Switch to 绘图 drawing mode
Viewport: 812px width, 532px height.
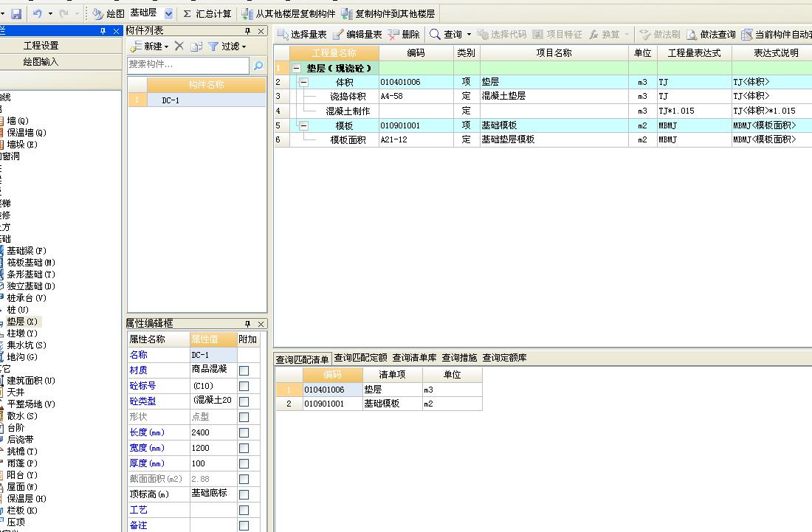109,13
